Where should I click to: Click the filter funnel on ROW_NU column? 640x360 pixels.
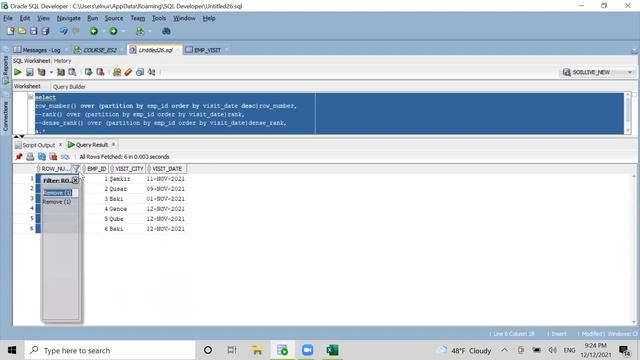76,169
